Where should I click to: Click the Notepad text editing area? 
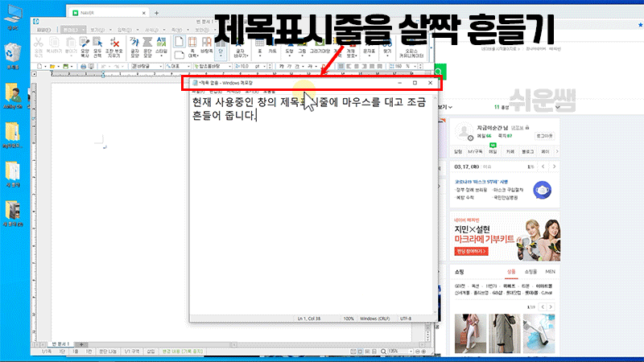[x=311, y=205]
